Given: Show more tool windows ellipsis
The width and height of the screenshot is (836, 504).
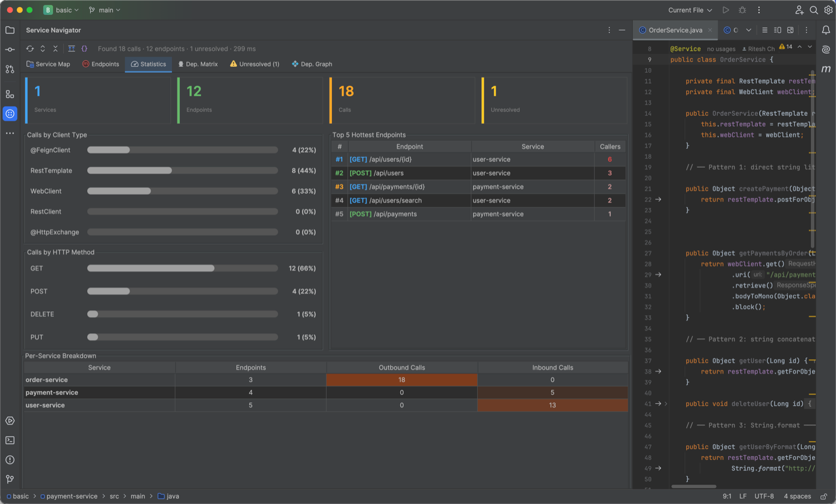Looking at the screenshot, I should 10,133.
